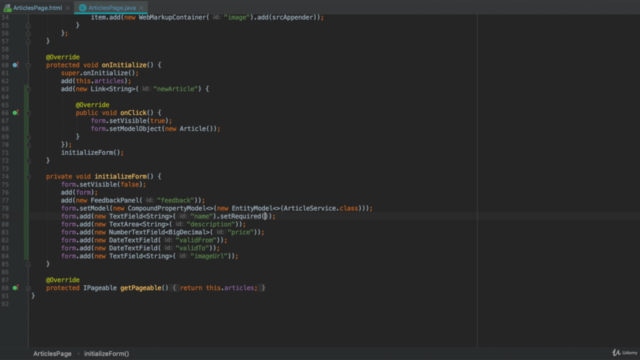This screenshot has height=360, width=640.
Task: Click the "description" TextArea line
Action: (x=153, y=224)
